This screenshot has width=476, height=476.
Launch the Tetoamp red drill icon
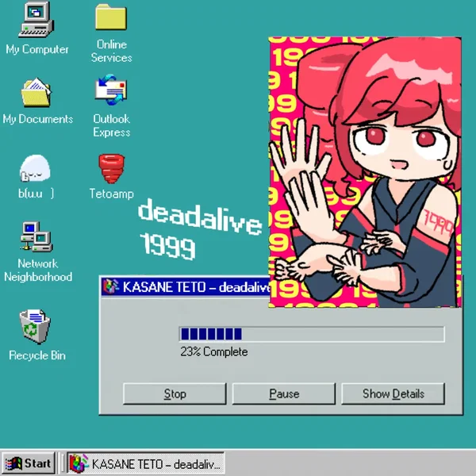pos(111,169)
